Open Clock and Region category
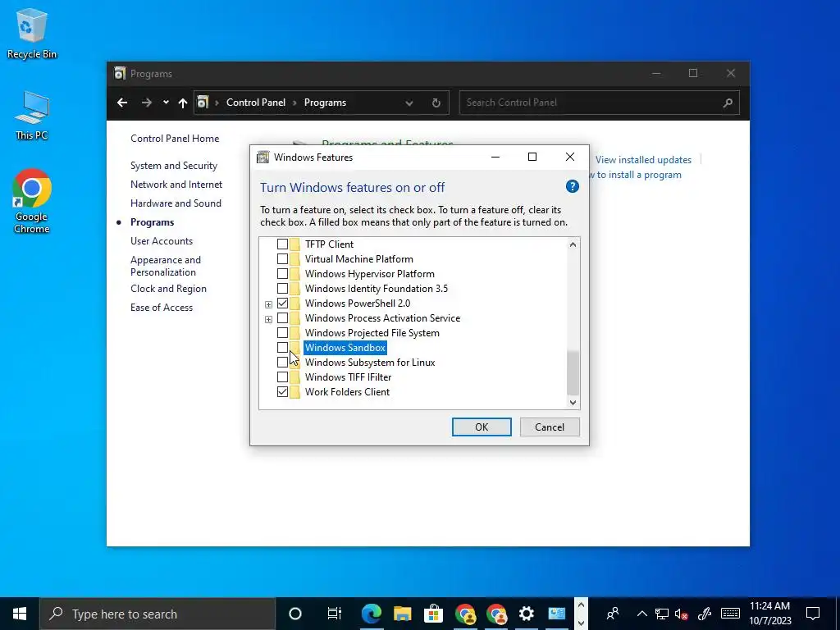 (168, 288)
